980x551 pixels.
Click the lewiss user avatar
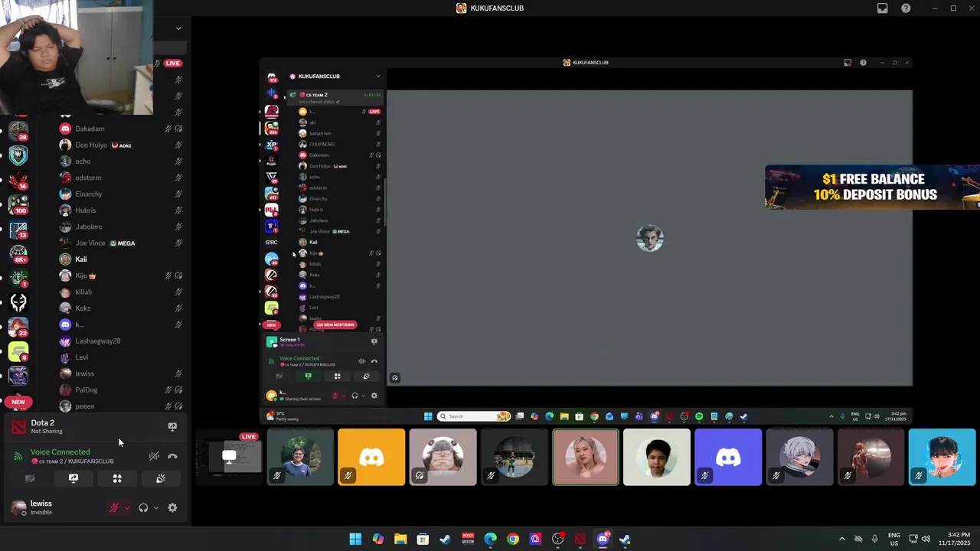[18, 507]
